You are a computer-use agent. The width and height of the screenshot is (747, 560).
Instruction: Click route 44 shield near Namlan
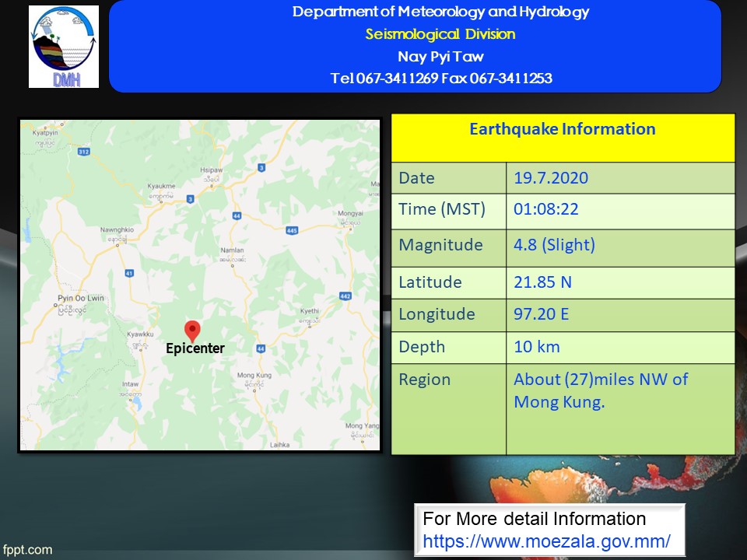click(x=237, y=215)
